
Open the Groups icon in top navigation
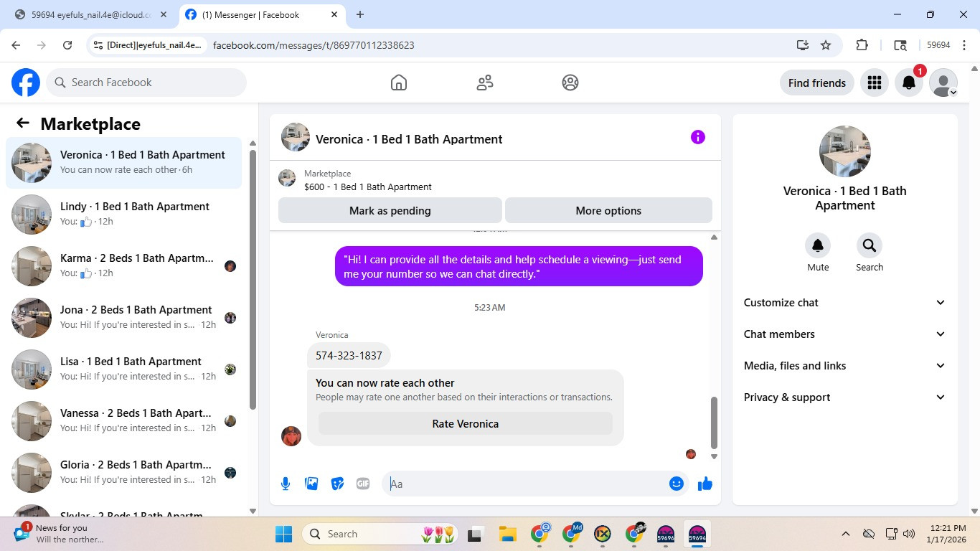pos(570,83)
